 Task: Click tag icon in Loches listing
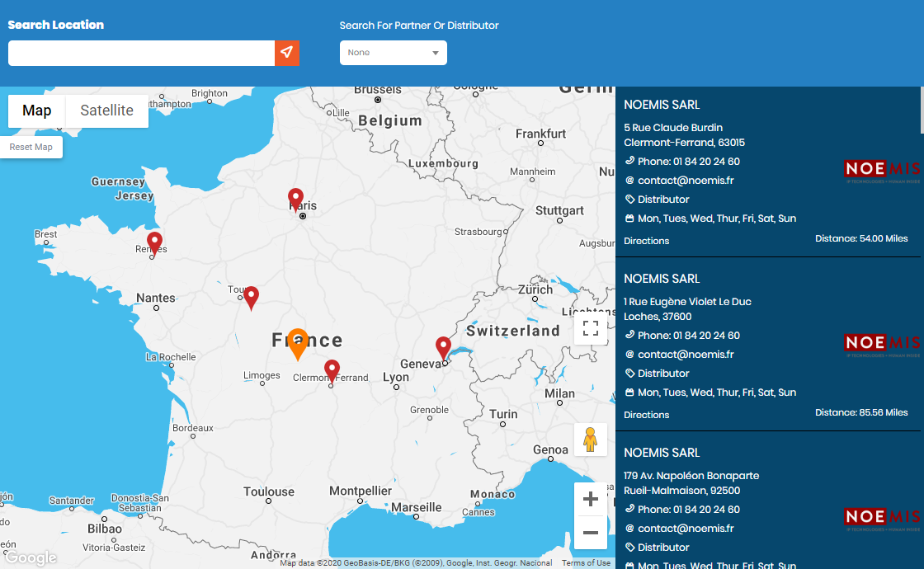pyautogui.click(x=629, y=373)
